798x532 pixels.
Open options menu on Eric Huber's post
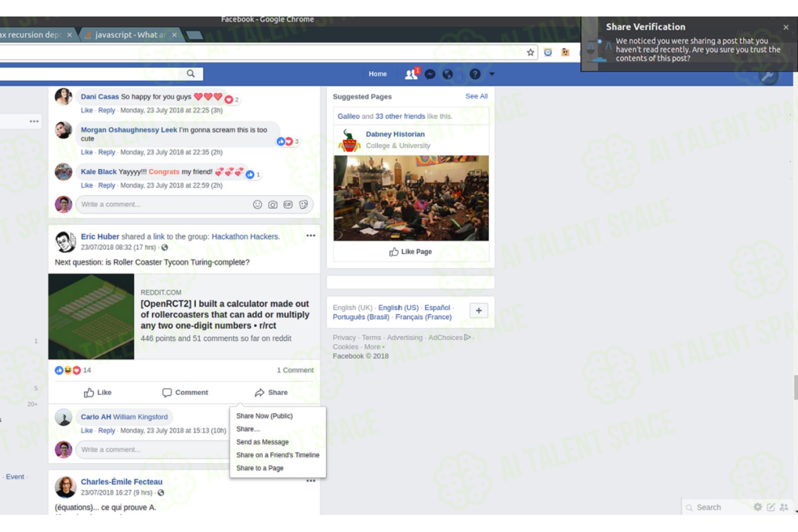pyautogui.click(x=311, y=236)
